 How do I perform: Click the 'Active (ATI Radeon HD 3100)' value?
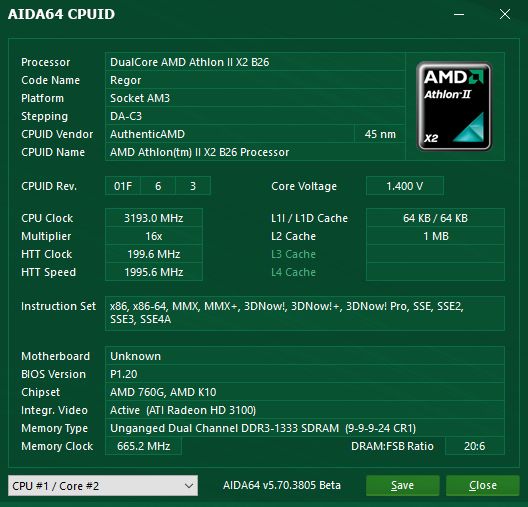coord(183,410)
